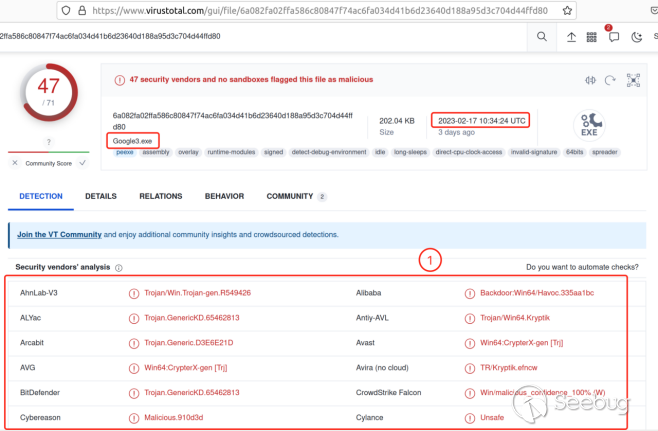
Task: Open the relations graph icon
Action: click(x=633, y=80)
